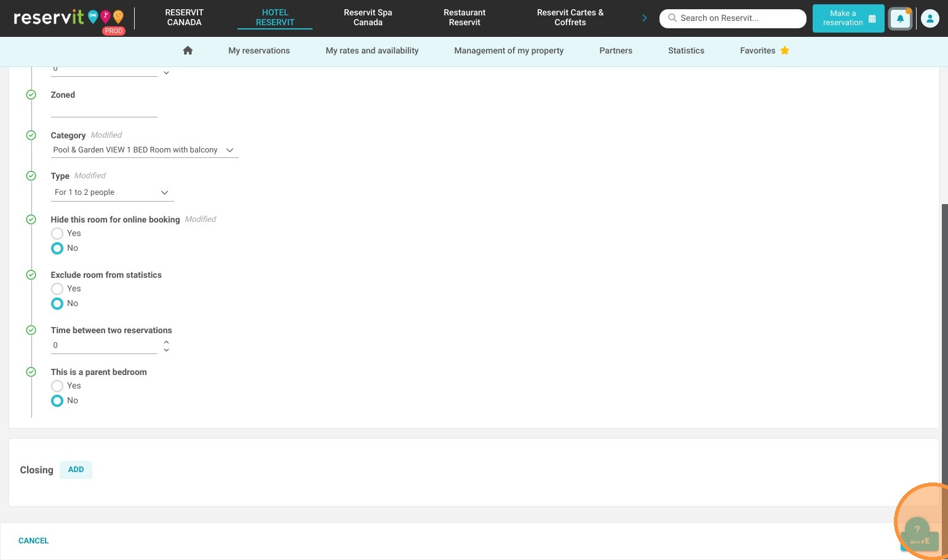Click check icon beside This is a parent bedroom

point(31,372)
